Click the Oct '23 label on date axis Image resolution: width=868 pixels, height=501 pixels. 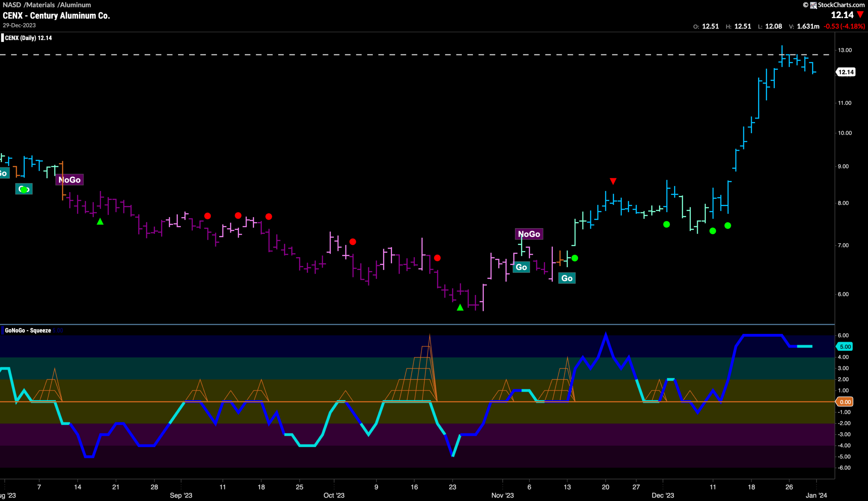(334, 495)
